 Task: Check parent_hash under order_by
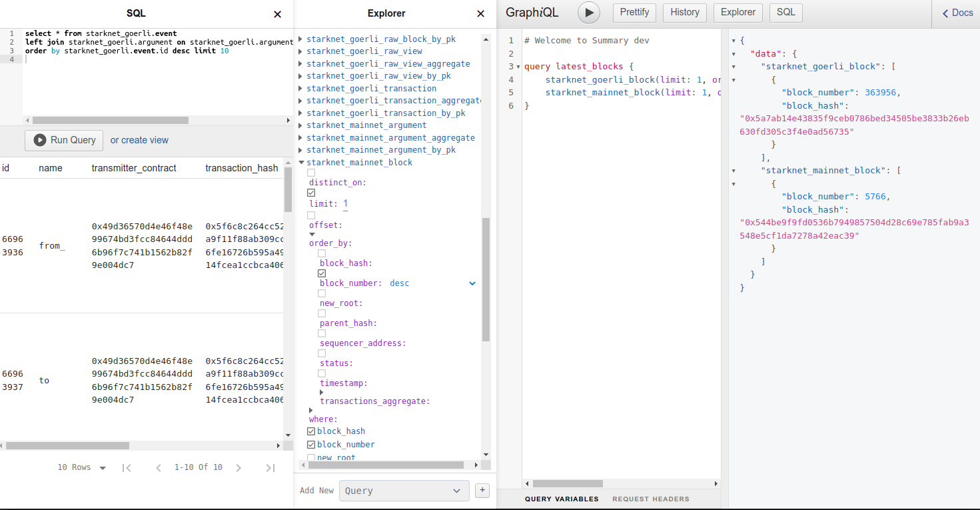322,313
